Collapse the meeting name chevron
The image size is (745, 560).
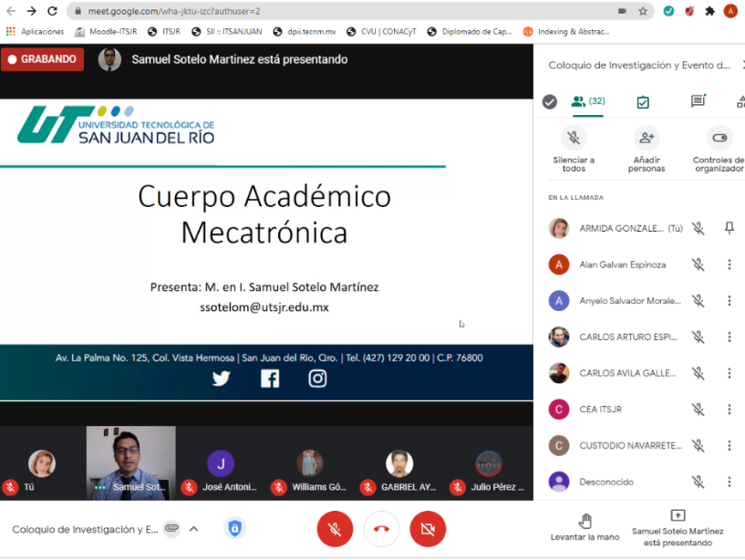pos(192,529)
